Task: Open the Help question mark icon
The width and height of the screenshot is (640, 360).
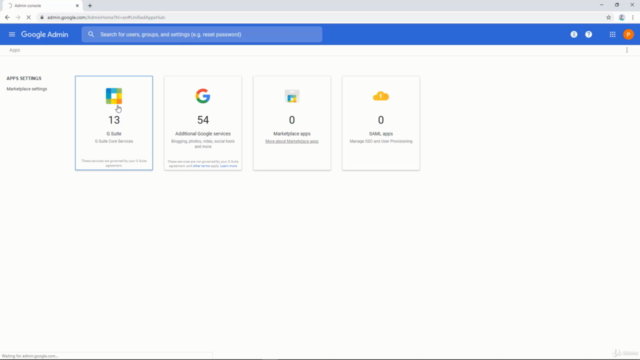Action: coord(589,34)
